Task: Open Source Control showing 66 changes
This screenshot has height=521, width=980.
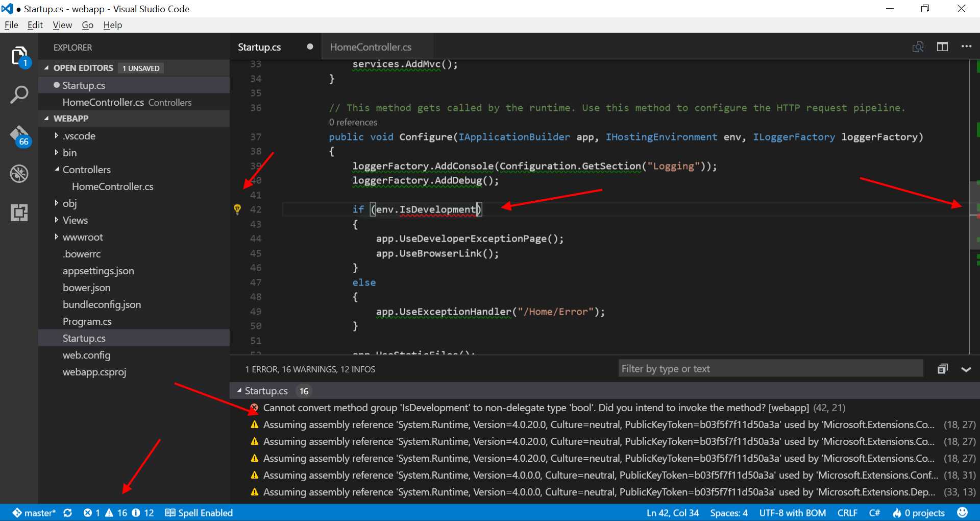Action: (x=19, y=135)
